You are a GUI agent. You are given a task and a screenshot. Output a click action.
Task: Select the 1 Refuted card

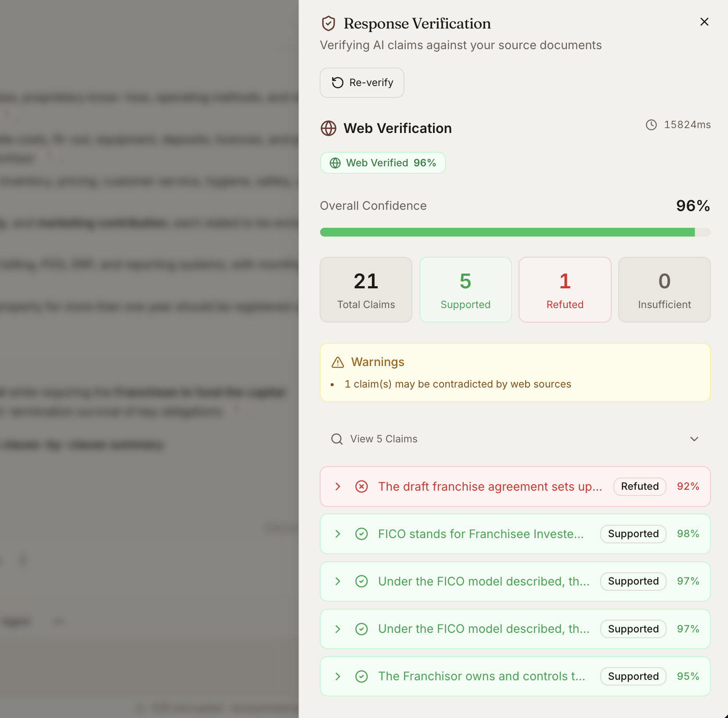[x=565, y=290]
